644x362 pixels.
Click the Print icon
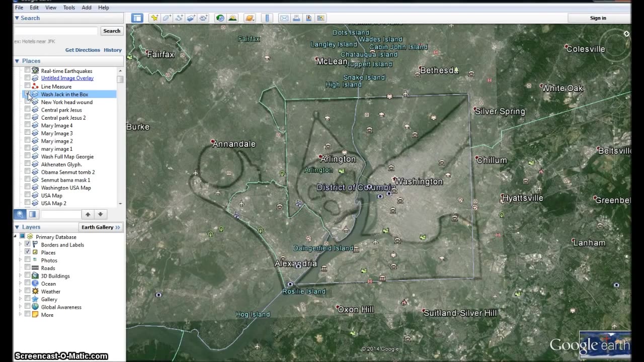[296, 18]
